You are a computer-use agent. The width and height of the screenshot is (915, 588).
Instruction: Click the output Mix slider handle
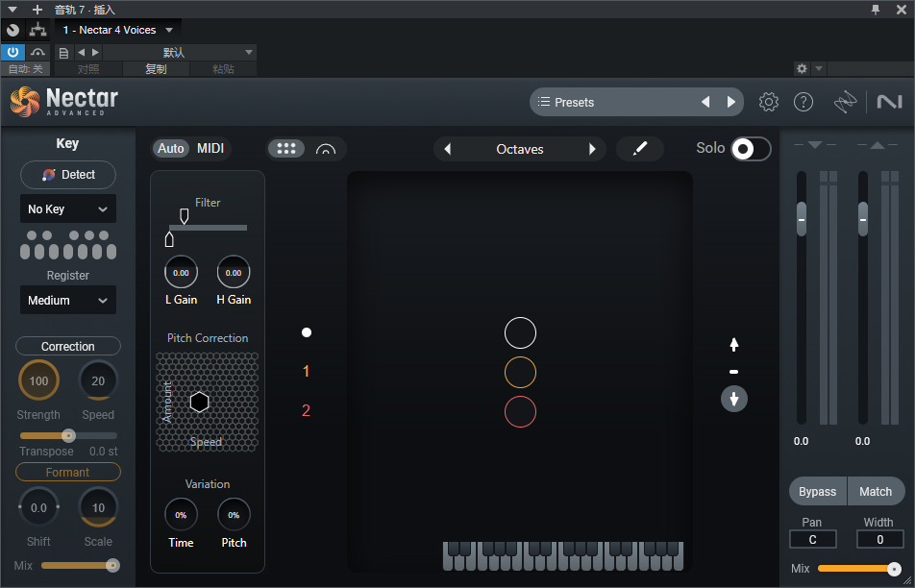coord(894,569)
